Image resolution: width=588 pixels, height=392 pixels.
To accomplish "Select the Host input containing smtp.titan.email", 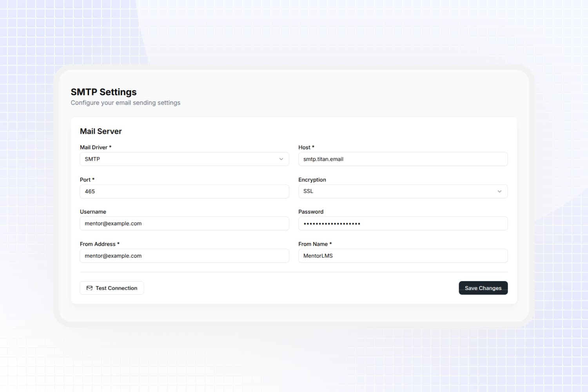I will (x=403, y=159).
